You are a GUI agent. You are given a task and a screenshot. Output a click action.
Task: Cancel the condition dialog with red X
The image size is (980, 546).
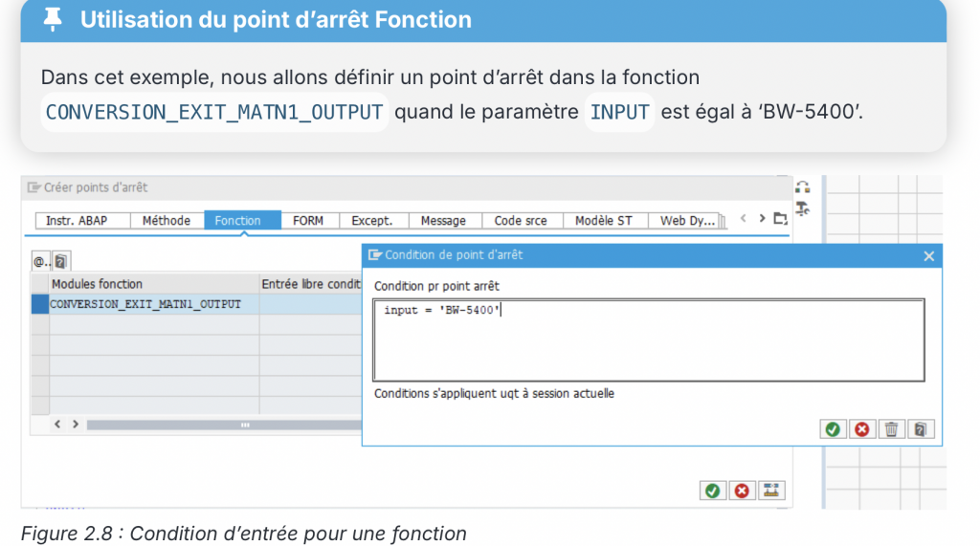point(861,429)
